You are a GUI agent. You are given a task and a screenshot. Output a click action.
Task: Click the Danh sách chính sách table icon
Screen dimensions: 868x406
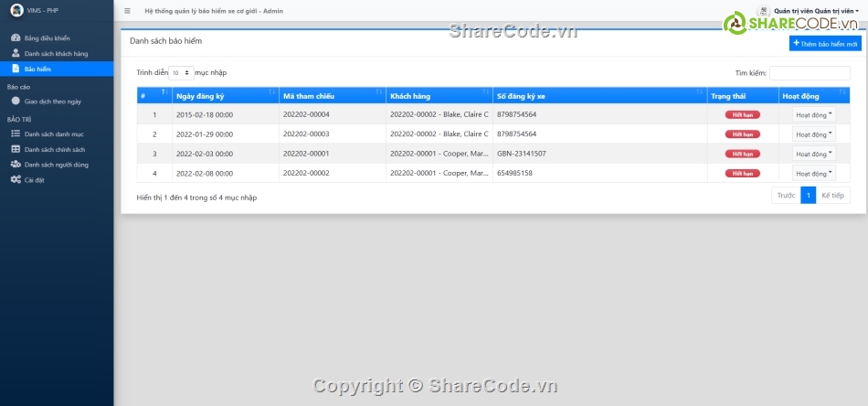tap(16, 149)
